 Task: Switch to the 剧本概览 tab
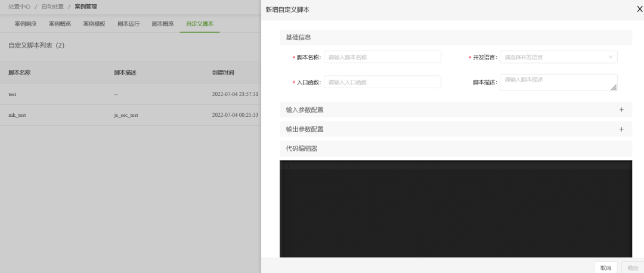(x=163, y=24)
